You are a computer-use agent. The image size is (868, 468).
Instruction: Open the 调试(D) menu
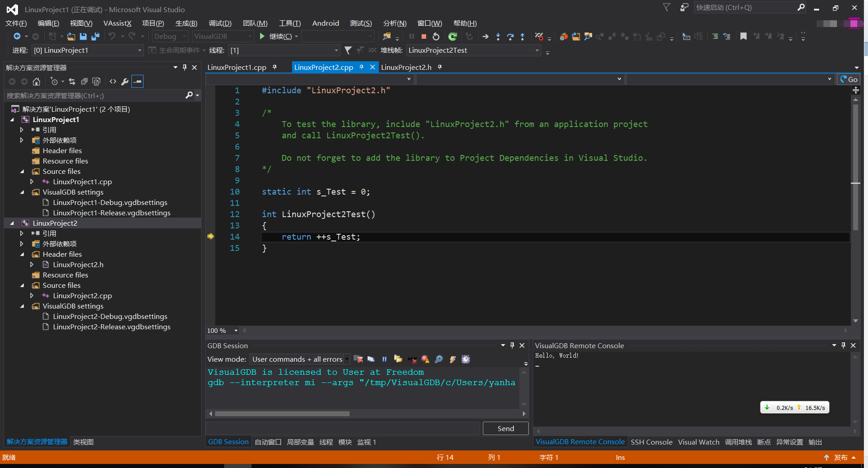(219, 23)
